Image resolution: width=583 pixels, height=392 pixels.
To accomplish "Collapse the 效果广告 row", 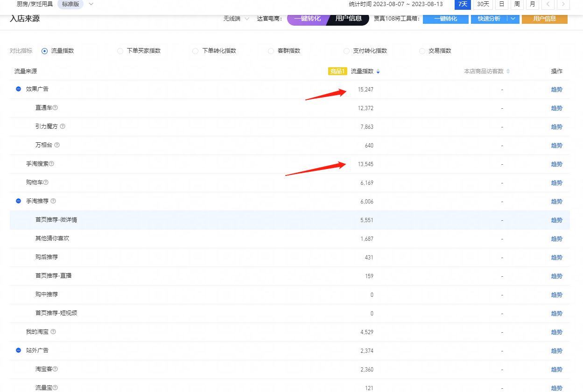I will click(x=19, y=89).
